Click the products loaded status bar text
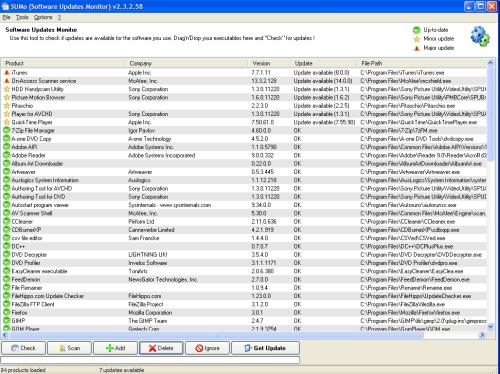500x374 pixels. point(23,370)
